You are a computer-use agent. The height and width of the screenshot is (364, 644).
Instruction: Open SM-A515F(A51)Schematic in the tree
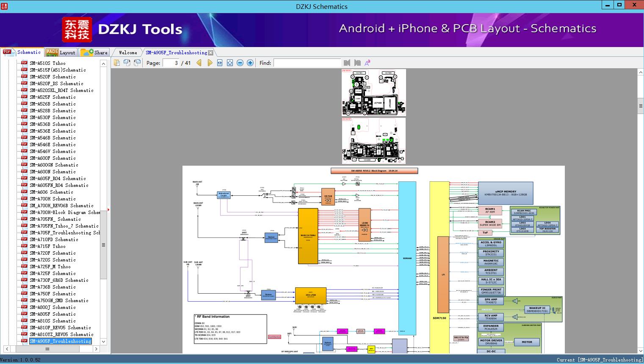pos(58,70)
